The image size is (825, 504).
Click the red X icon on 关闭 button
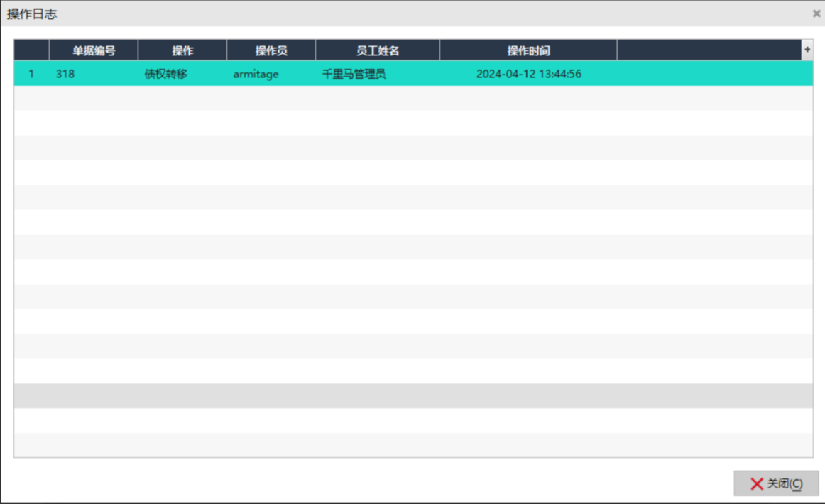coord(757,484)
